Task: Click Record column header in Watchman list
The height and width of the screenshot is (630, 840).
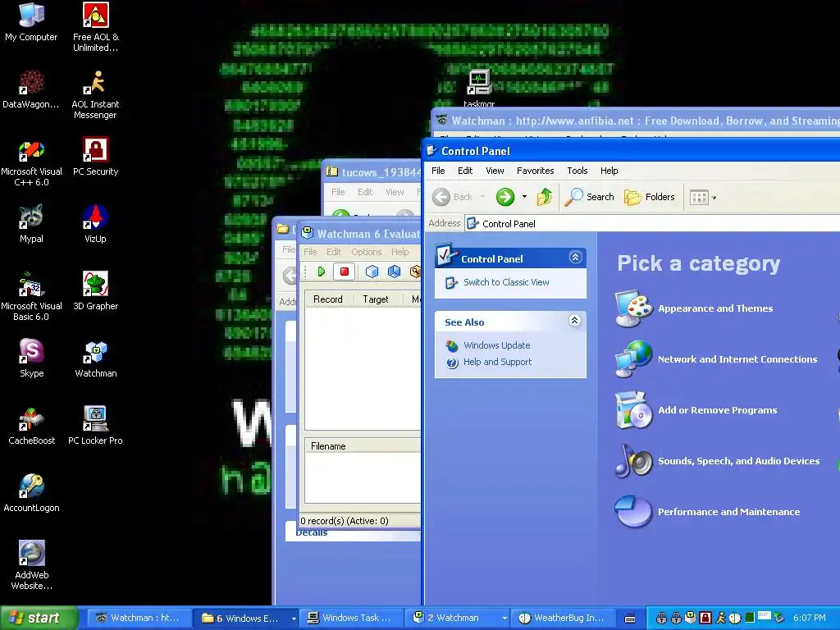Action: pyautogui.click(x=328, y=299)
